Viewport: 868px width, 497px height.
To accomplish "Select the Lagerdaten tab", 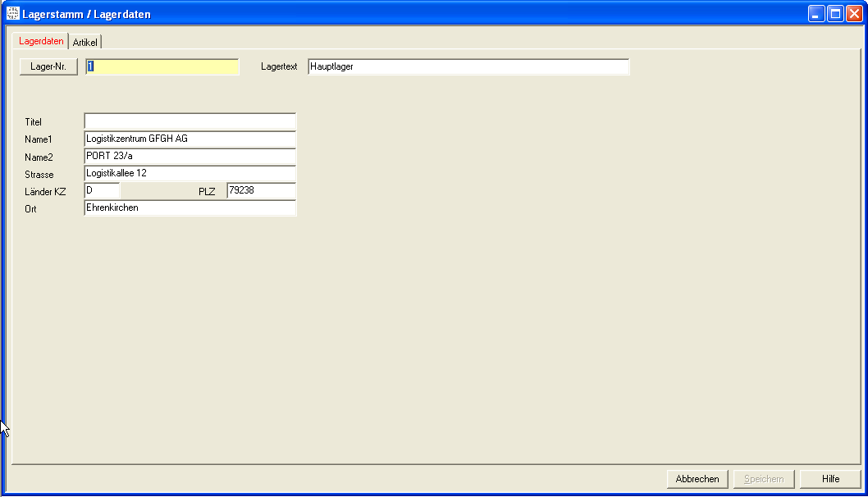I will click(x=41, y=41).
